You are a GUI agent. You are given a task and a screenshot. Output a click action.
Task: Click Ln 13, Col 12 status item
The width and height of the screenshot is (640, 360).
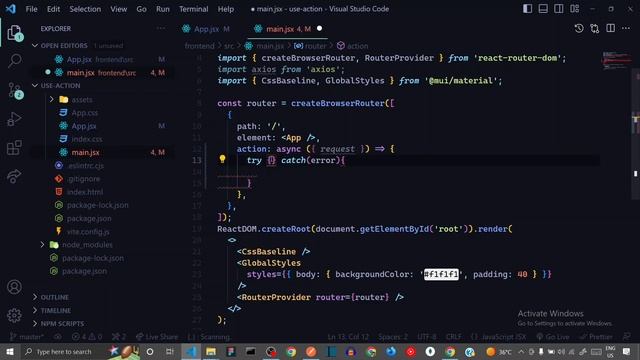pyautogui.click(x=348, y=337)
